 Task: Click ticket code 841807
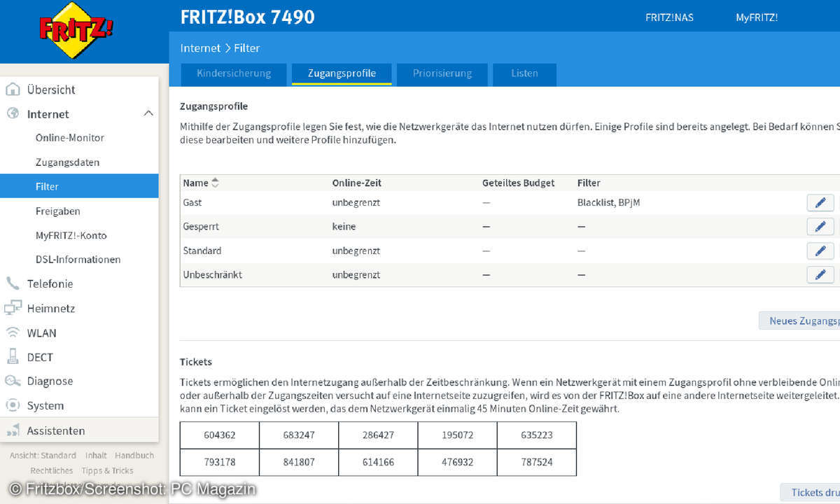(x=299, y=462)
